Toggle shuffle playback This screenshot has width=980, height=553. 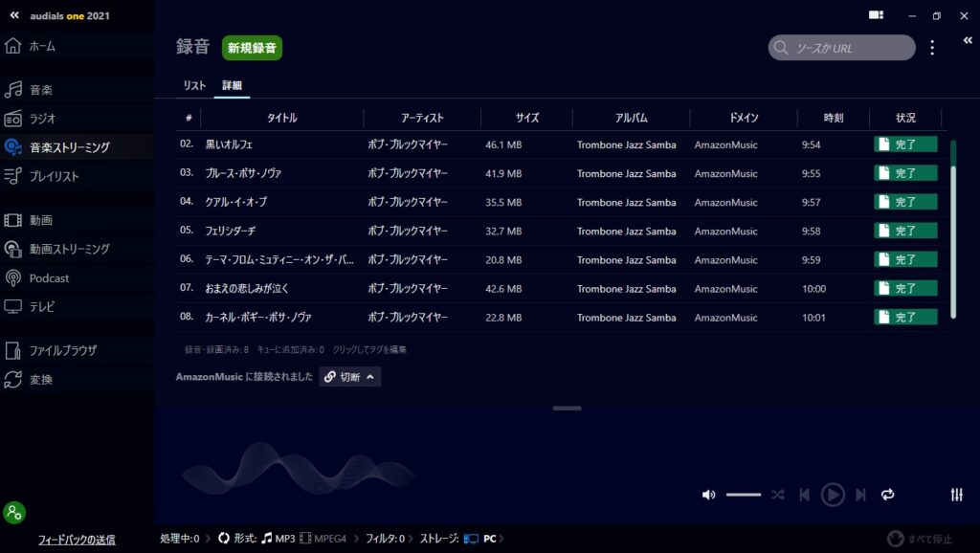[778, 495]
